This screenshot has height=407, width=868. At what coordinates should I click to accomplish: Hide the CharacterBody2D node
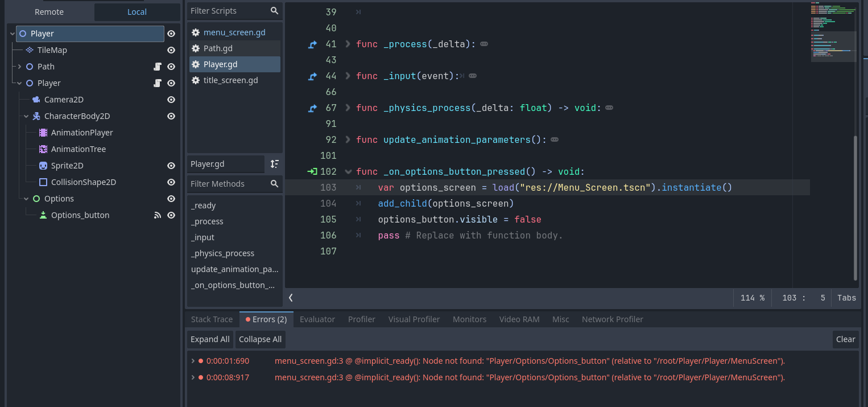pyautogui.click(x=171, y=116)
